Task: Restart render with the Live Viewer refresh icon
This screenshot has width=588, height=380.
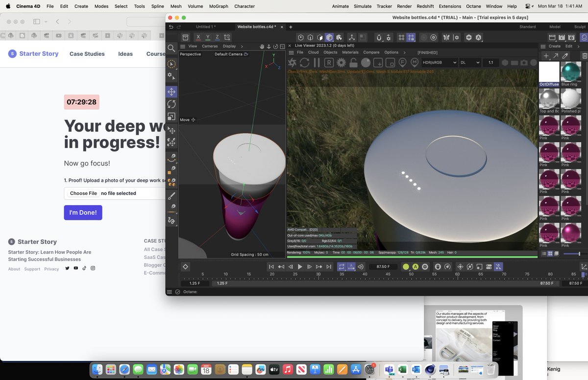Action: (x=304, y=63)
